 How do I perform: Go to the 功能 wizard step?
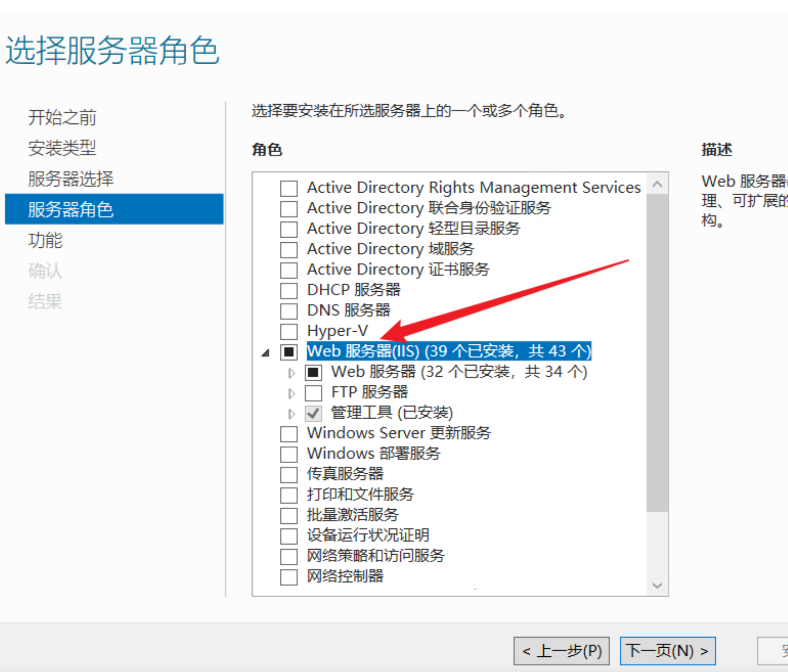tap(45, 240)
